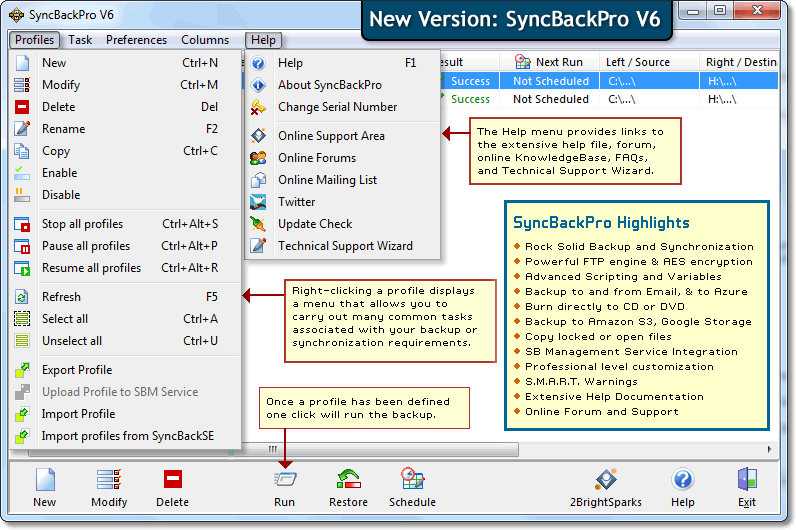Image resolution: width=796 pixels, height=530 pixels.
Task: Select highlighted row's Not Scheduled cell
Action: coord(550,81)
